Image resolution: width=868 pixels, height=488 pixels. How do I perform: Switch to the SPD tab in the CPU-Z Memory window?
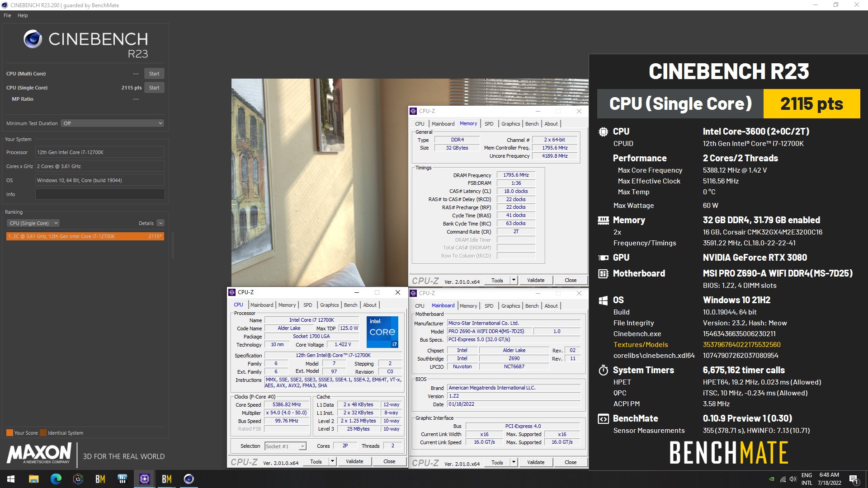click(489, 124)
